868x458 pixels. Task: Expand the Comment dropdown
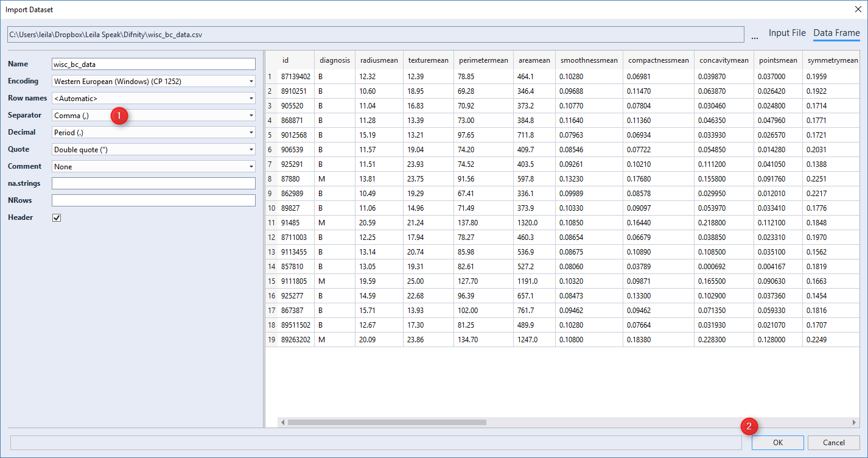tap(153, 166)
